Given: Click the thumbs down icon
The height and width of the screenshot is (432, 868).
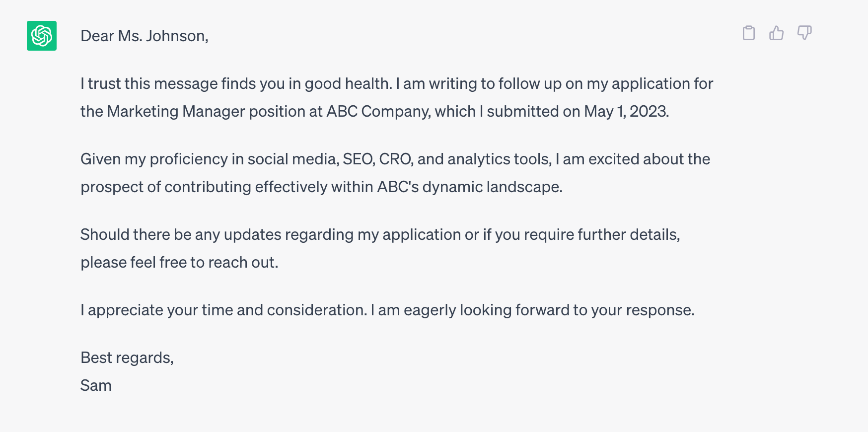Looking at the screenshot, I should click(804, 33).
